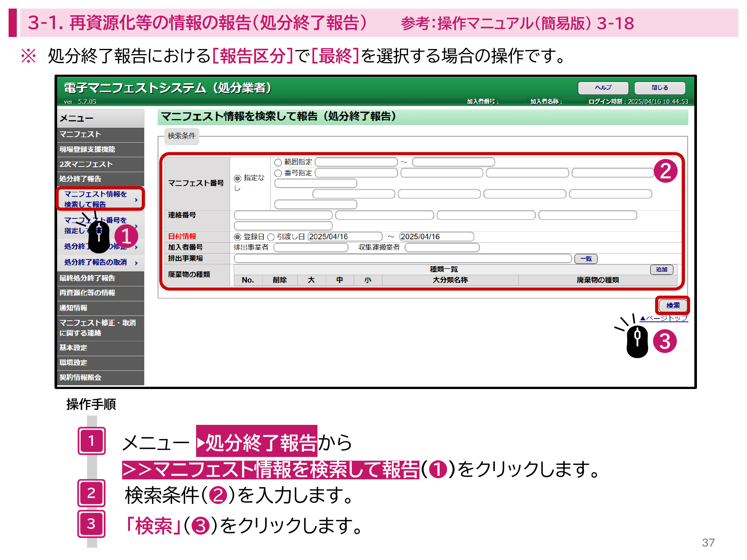The height and width of the screenshot is (560, 747).
Task: Follow the ▲ページトップ link
Action: click(664, 318)
